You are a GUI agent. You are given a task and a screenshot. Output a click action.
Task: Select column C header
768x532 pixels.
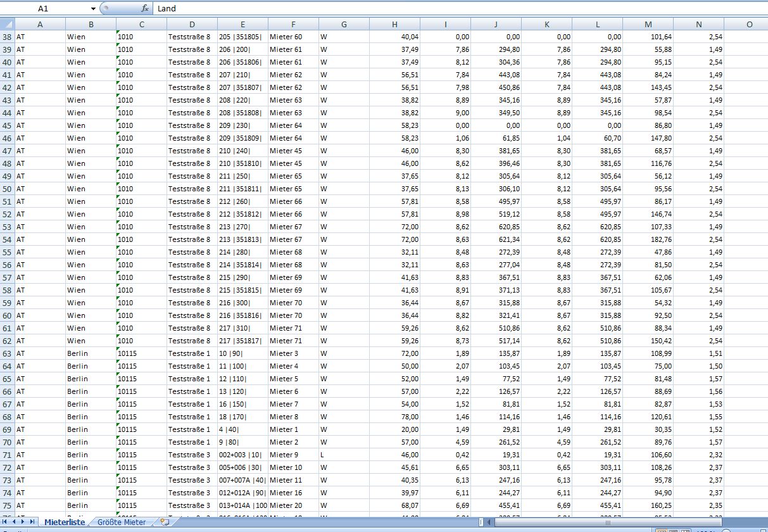(x=141, y=25)
